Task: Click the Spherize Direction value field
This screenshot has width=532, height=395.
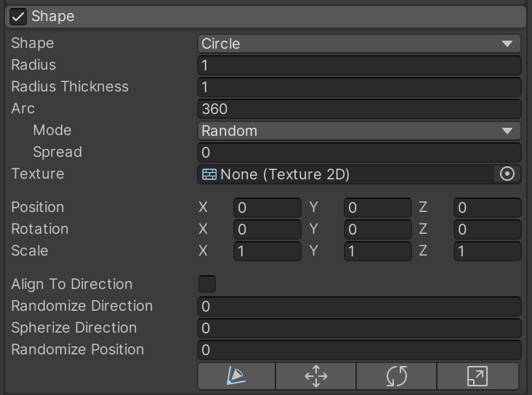Action: [359, 328]
